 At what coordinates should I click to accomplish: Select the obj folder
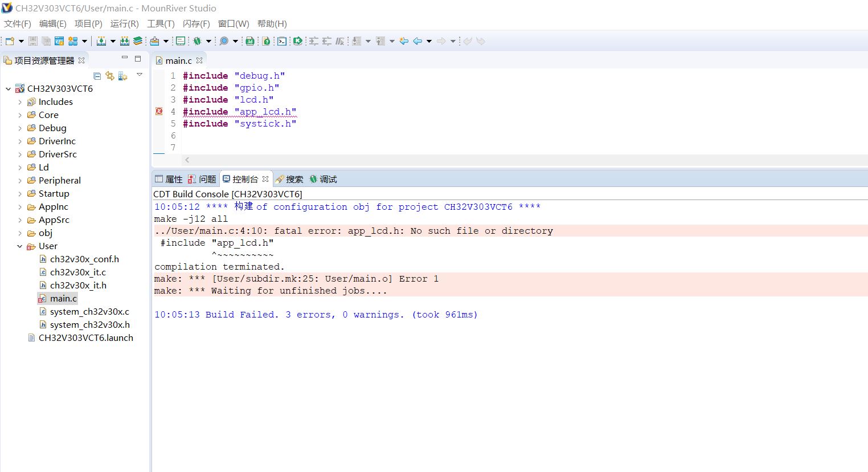tap(46, 233)
